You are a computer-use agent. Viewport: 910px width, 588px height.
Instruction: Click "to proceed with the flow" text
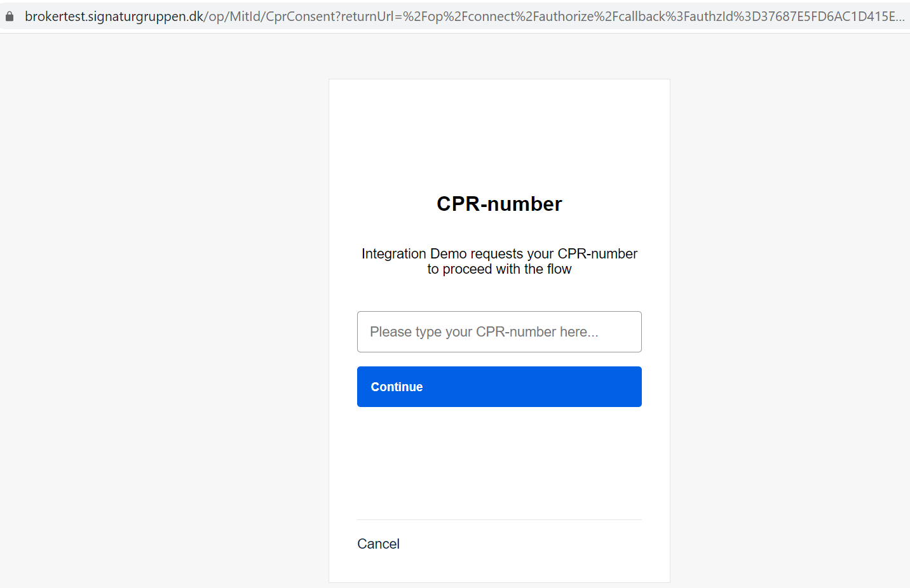[x=499, y=269]
